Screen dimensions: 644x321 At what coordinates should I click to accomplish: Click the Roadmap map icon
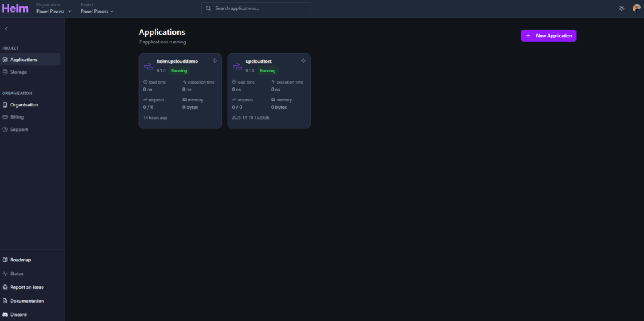click(x=5, y=260)
